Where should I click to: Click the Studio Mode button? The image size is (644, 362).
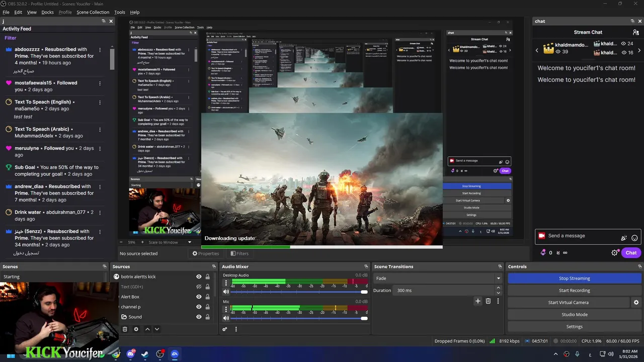[x=574, y=315]
